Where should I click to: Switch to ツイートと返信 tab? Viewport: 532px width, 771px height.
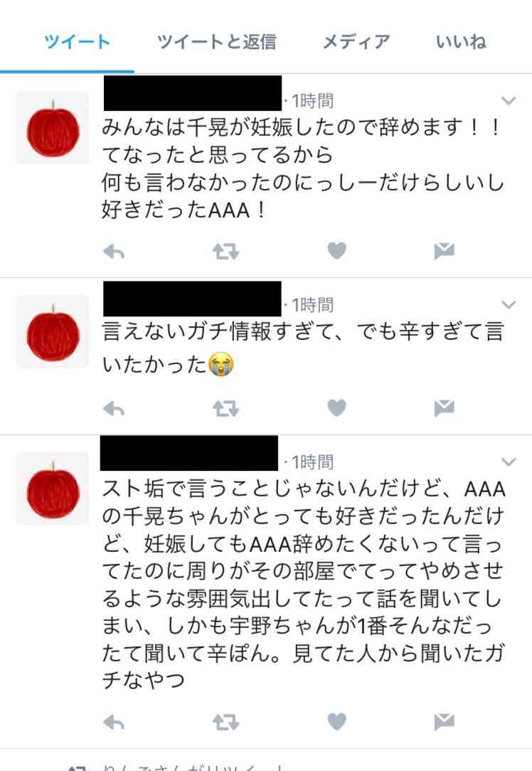[x=217, y=42]
